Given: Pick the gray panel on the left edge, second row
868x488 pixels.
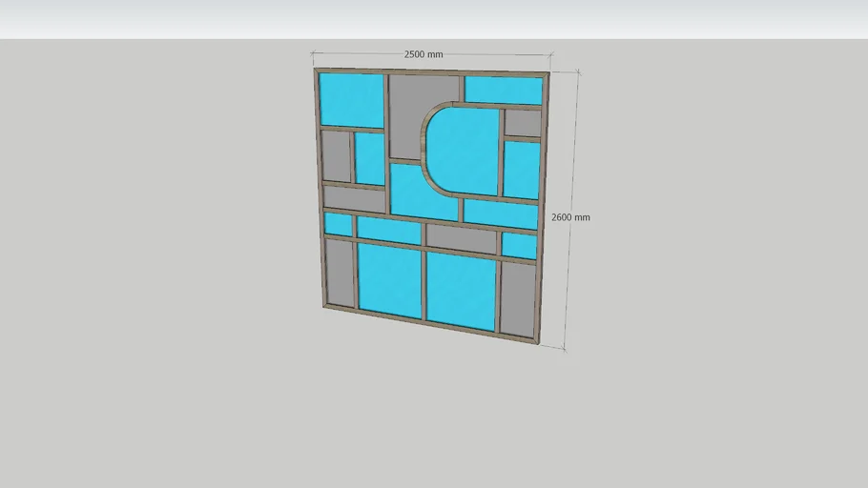Looking at the screenshot, I should click(x=335, y=155).
